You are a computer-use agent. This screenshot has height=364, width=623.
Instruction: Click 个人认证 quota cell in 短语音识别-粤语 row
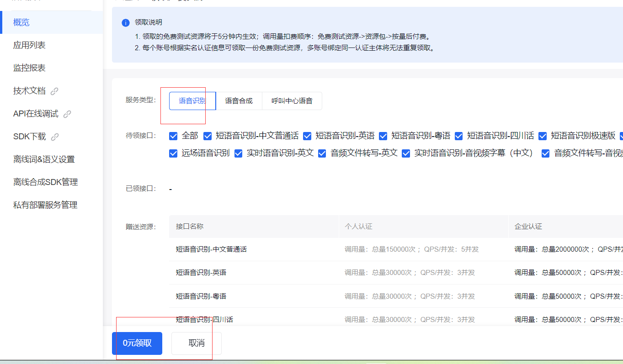(410, 296)
